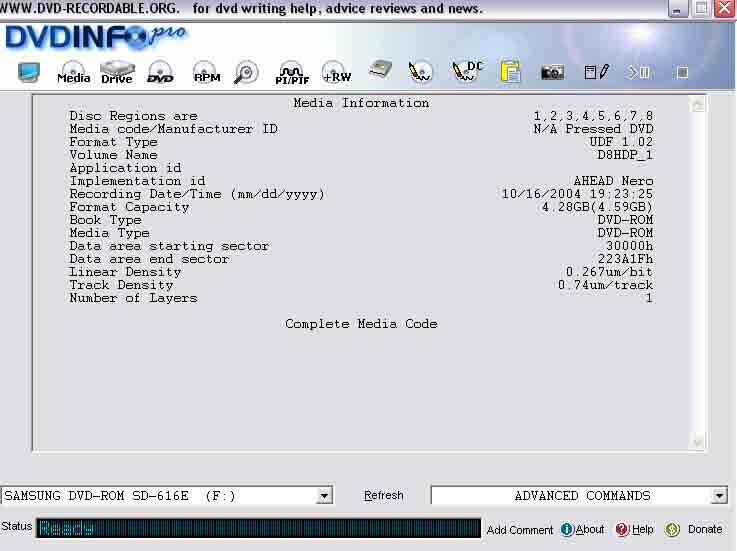Open the DC pen-and-disc tool

(467, 71)
